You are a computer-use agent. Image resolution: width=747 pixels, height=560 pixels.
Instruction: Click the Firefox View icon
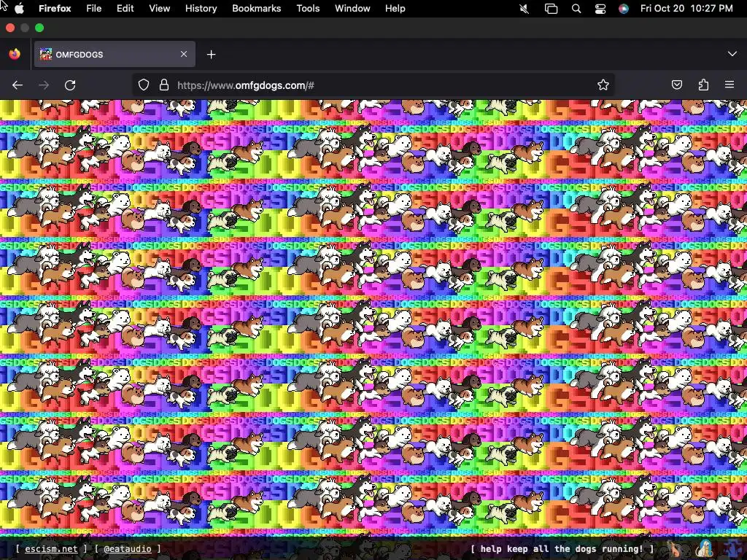(x=15, y=54)
